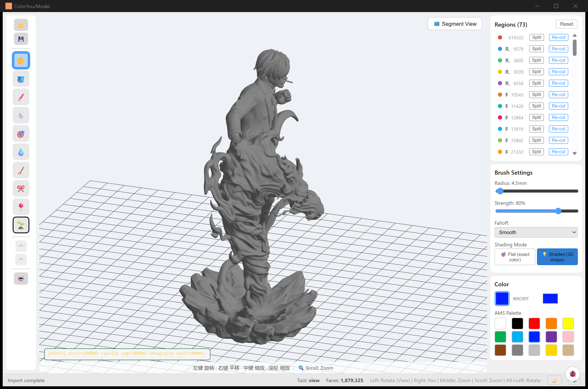Pick red from AMS Palette
This screenshot has width=588, height=389.
534,324
